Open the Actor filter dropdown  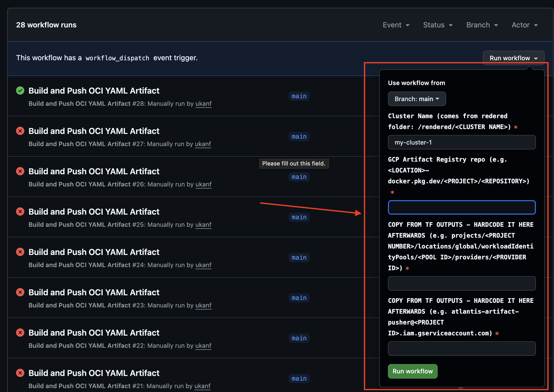tap(524, 25)
